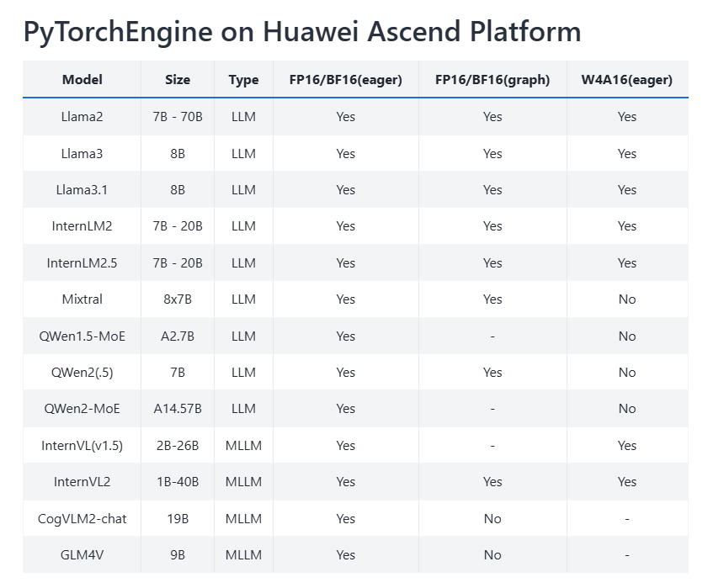Click the 8B size in Llama3 row
This screenshot has width=708, height=588.
click(x=178, y=153)
